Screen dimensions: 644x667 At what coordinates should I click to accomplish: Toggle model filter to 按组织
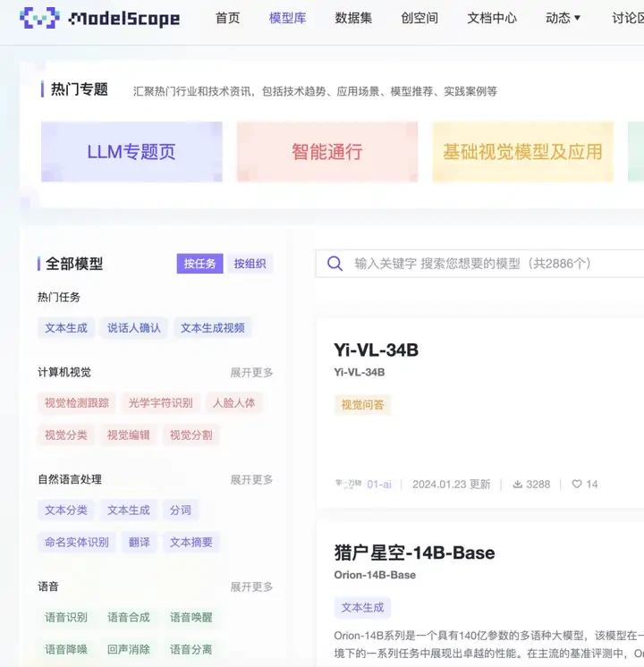click(x=250, y=264)
